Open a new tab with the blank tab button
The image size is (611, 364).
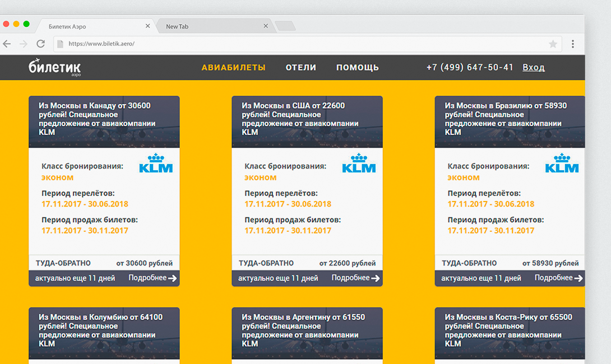pyautogui.click(x=285, y=26)
